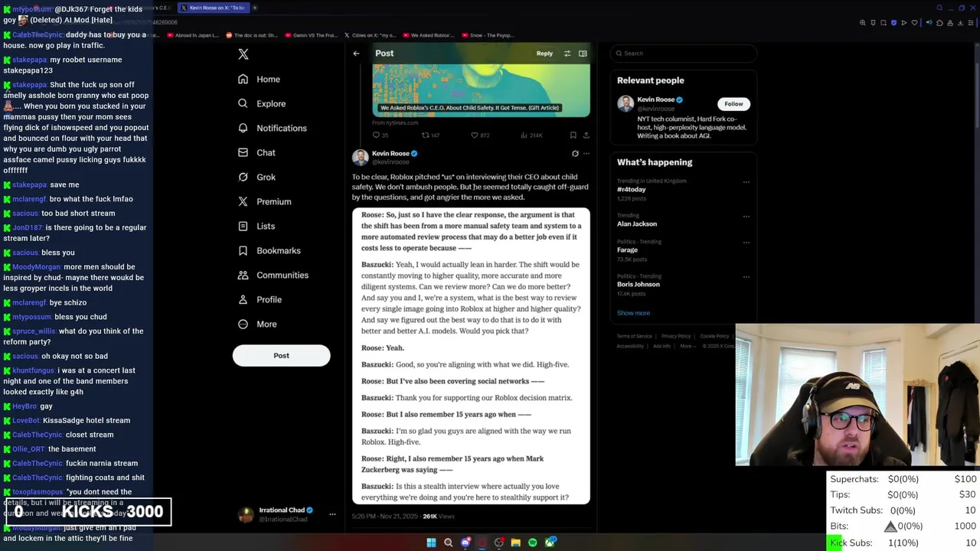Image resolution: width=980 pixels, height=551 pixels.
Task: Open Explore via the magnifier icon
Action: [243, 103]
